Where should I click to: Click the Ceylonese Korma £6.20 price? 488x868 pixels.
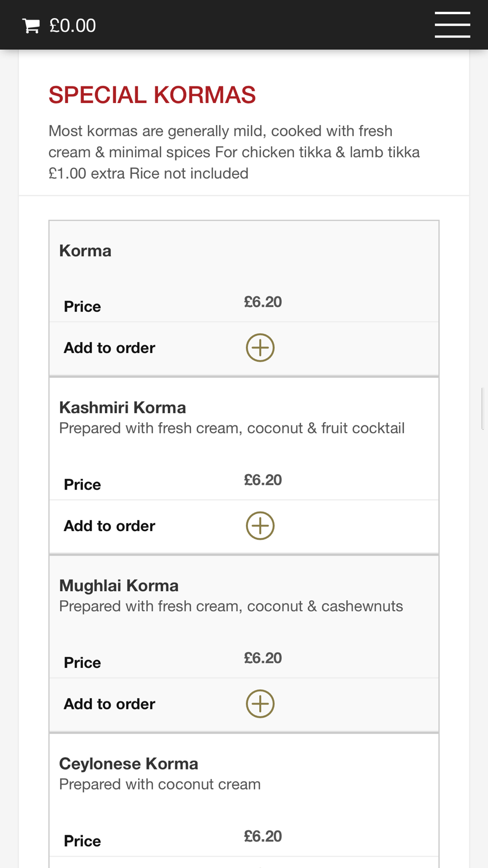[x=263, y=836]
